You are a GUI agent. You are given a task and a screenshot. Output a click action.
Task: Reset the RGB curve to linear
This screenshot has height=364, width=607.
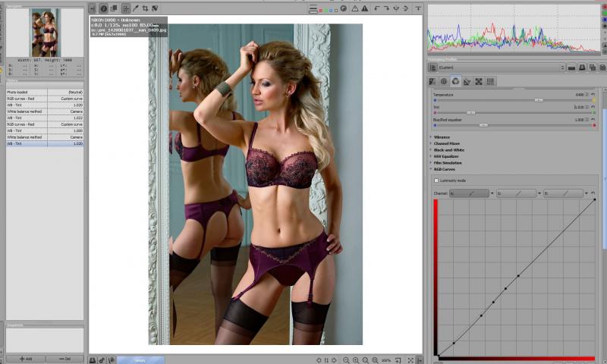tap(593, 193)
